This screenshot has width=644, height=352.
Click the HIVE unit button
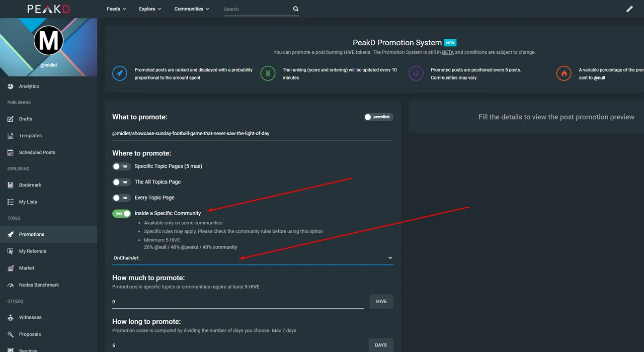coord(381,302)
